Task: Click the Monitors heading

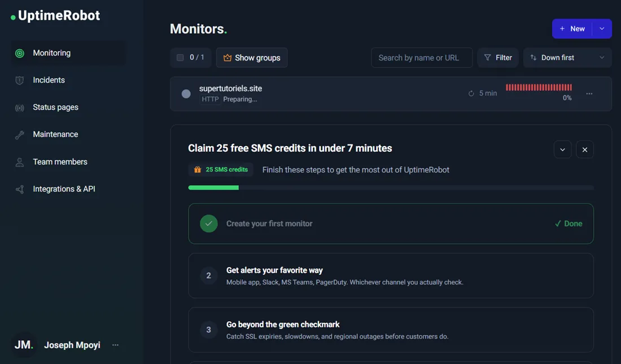Action: click(198, 29)
